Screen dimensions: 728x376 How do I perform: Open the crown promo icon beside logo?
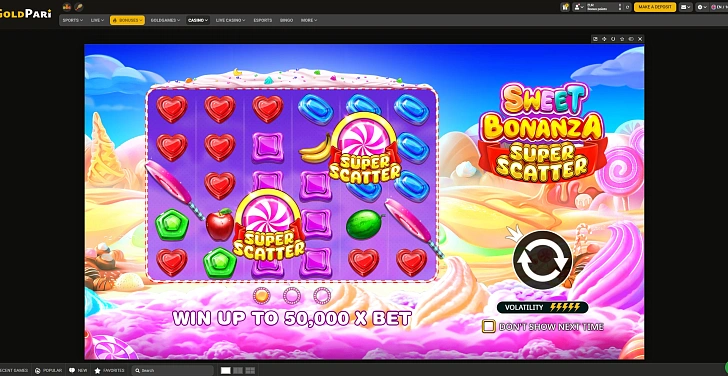(x=66, y=6)
